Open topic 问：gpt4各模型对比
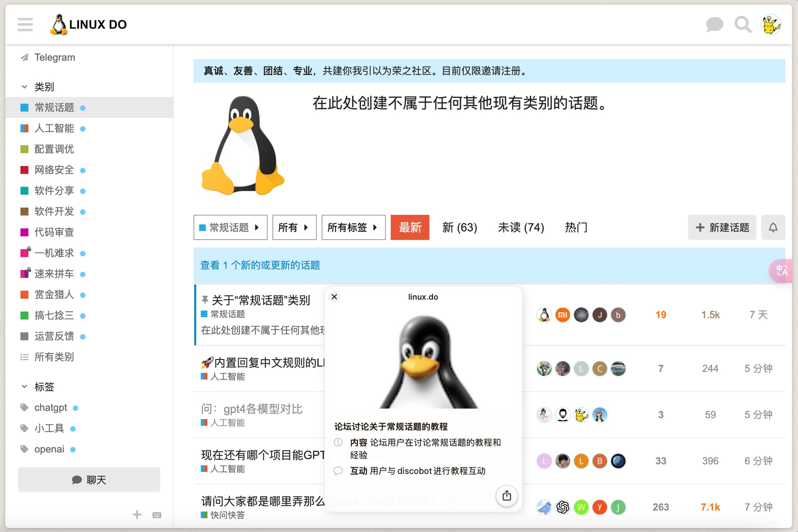The width and height of the screenshot is (798, 532). pyautogui.click(x=251, y=409)
